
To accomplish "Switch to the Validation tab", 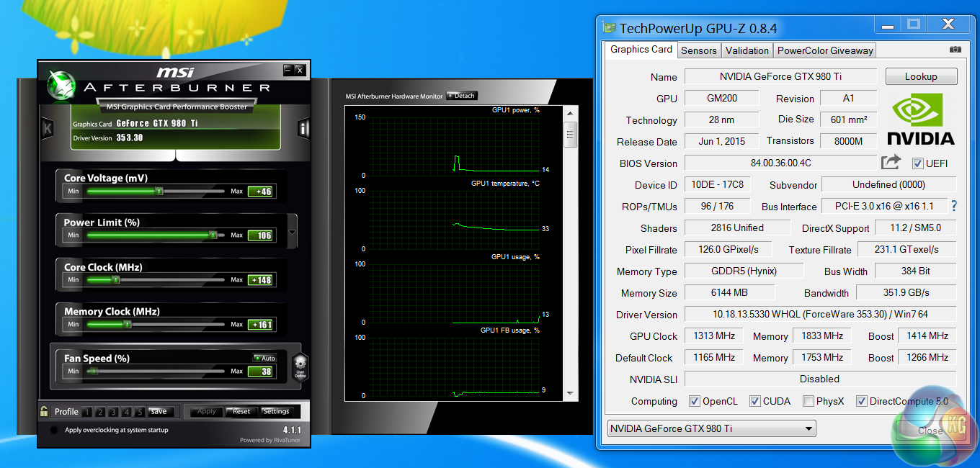I will pyautogui.click(x=747, y=50).
